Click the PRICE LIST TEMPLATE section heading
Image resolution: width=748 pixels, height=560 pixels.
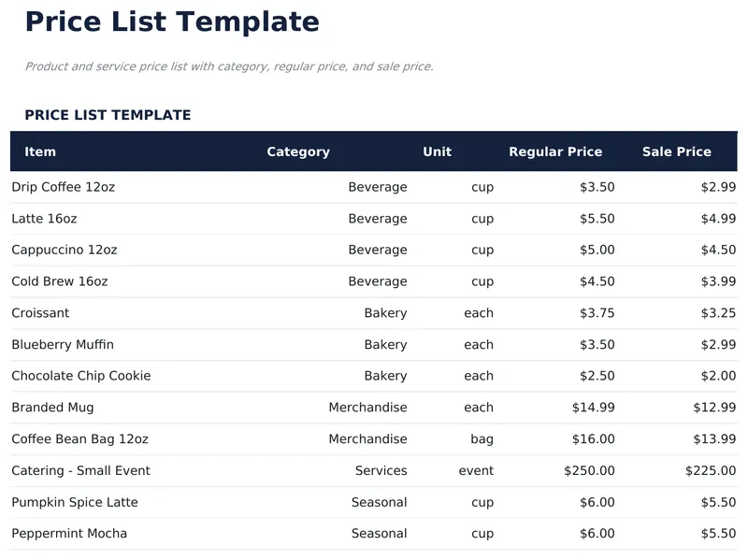(x=108, y=115)
